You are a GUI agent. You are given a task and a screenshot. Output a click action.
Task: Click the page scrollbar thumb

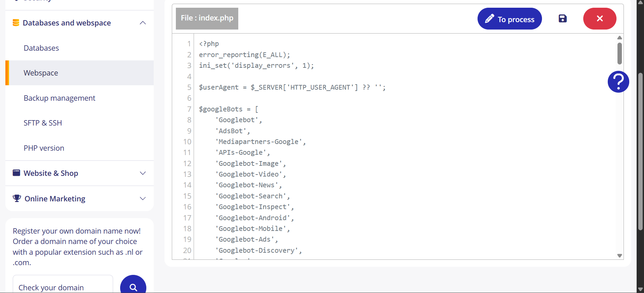[x=640, y=151]
